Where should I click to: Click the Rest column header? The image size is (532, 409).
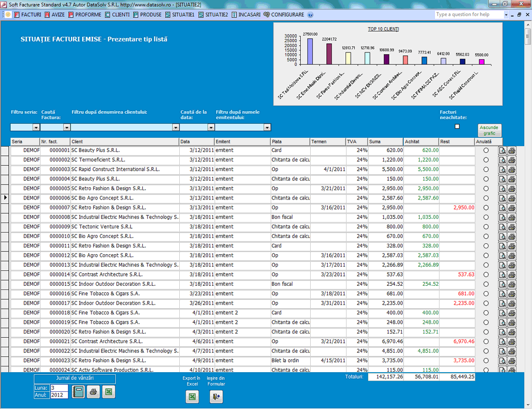tap(457, 141)
